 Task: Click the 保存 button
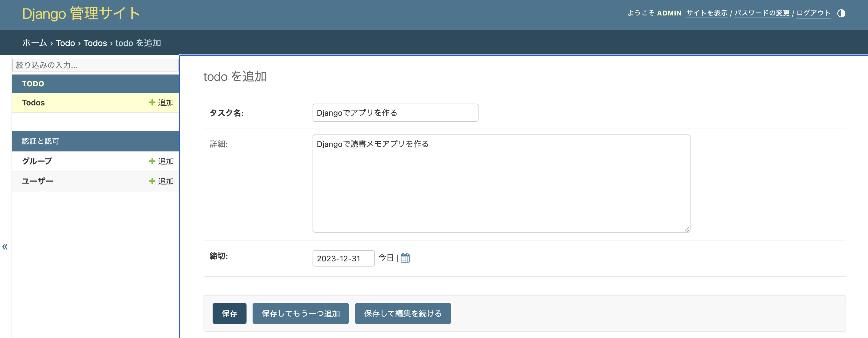coord(230,313)
